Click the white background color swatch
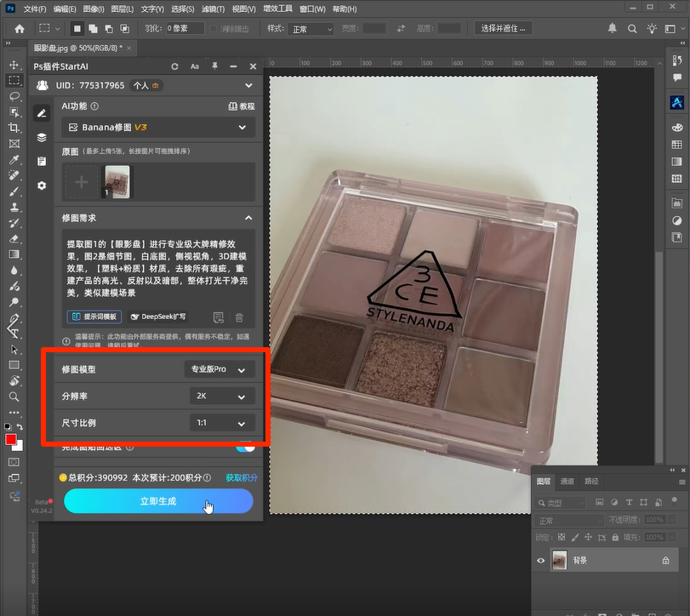Viewport: 690px width, 616px height. (19, 448)
